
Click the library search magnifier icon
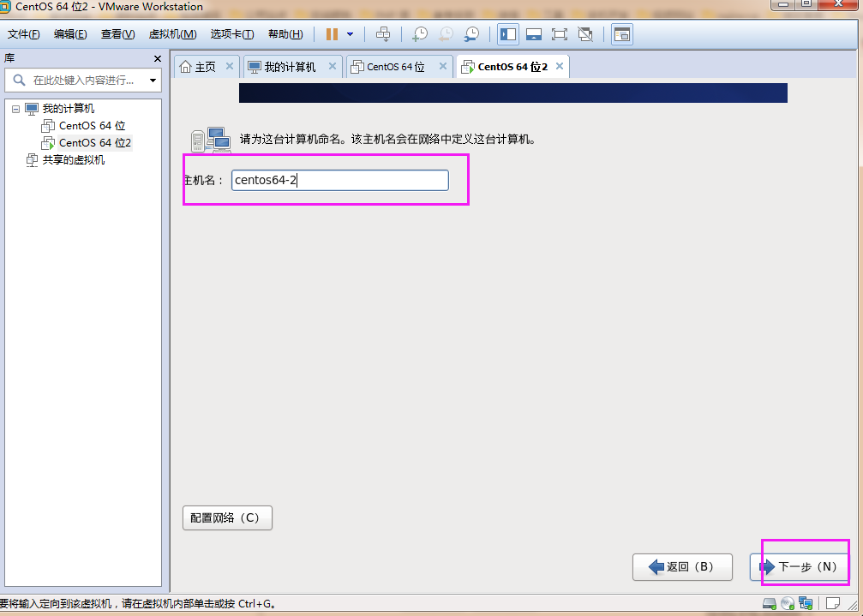[19, 81]
